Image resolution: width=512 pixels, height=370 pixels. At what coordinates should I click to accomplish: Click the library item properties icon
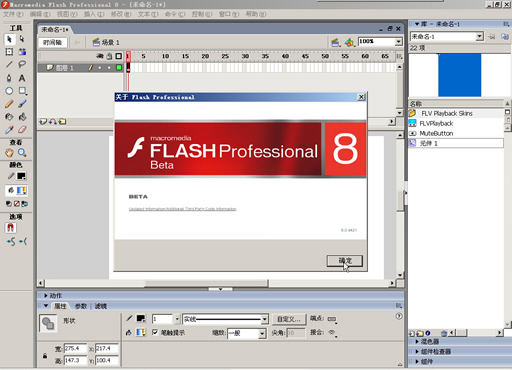(428, 333)
